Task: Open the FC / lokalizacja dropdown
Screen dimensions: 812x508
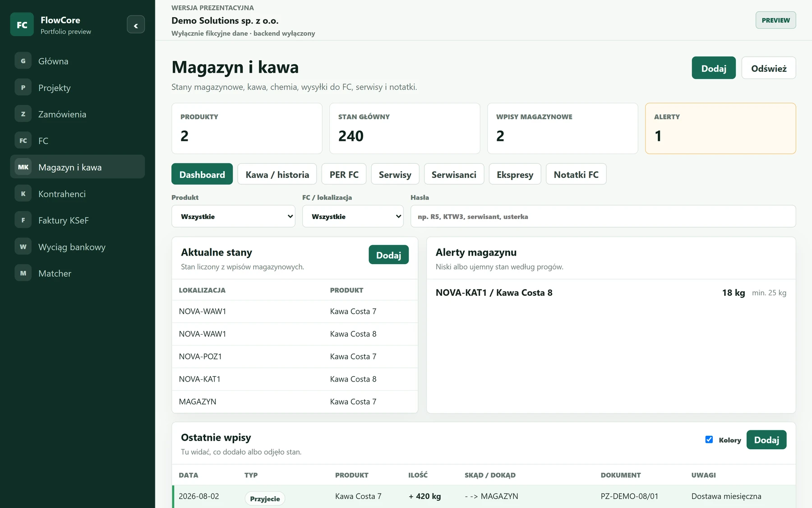Action: click(x=353, y=216)
